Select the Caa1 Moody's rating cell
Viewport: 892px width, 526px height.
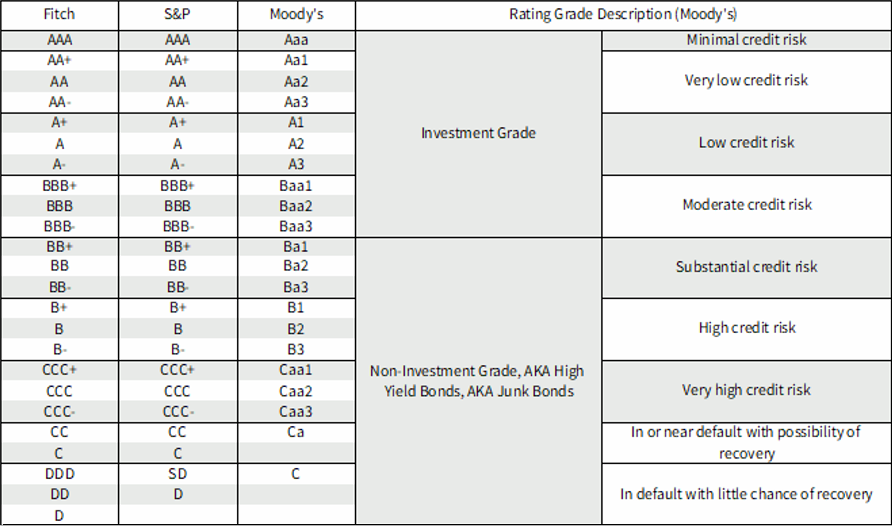(x=296, y=370)
